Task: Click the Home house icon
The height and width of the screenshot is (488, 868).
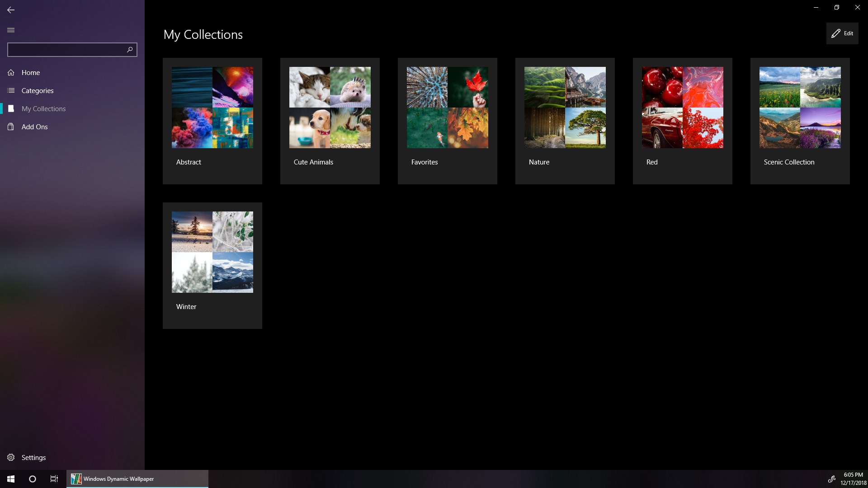Action: pos(11,73)
